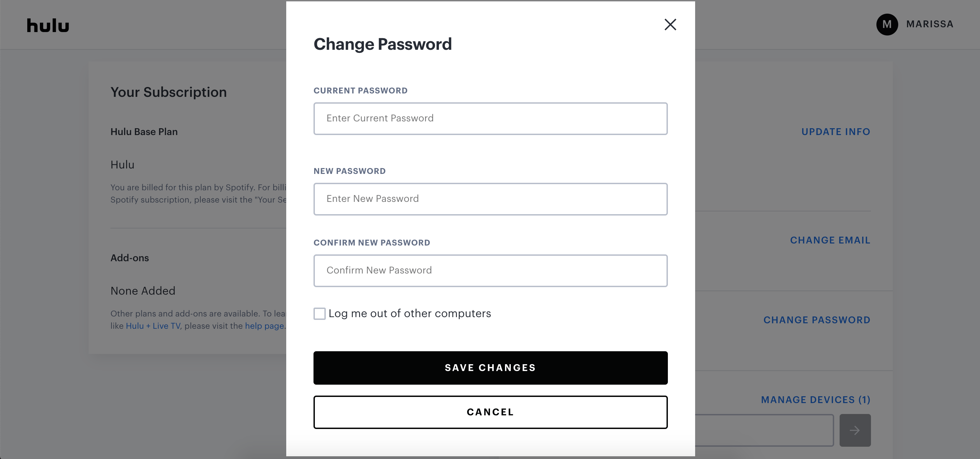Open the Update Info link
Image resolution: width=980 pixels, height=459 pixels.
(x=836, y=132)
